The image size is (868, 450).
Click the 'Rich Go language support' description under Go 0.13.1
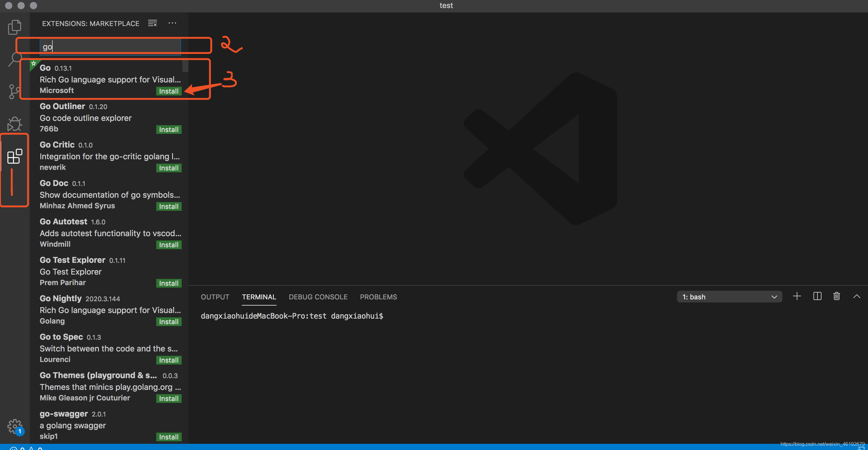click(110, 79)
